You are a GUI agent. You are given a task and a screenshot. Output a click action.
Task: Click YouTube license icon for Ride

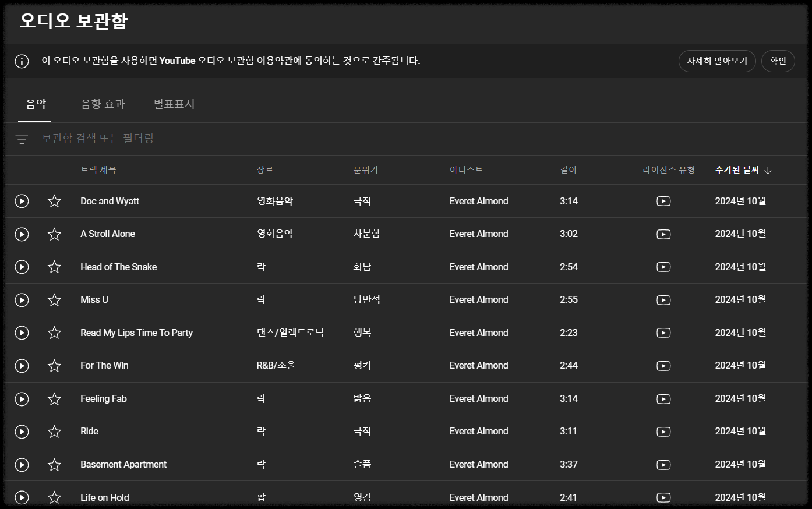(x=663, y=432)
